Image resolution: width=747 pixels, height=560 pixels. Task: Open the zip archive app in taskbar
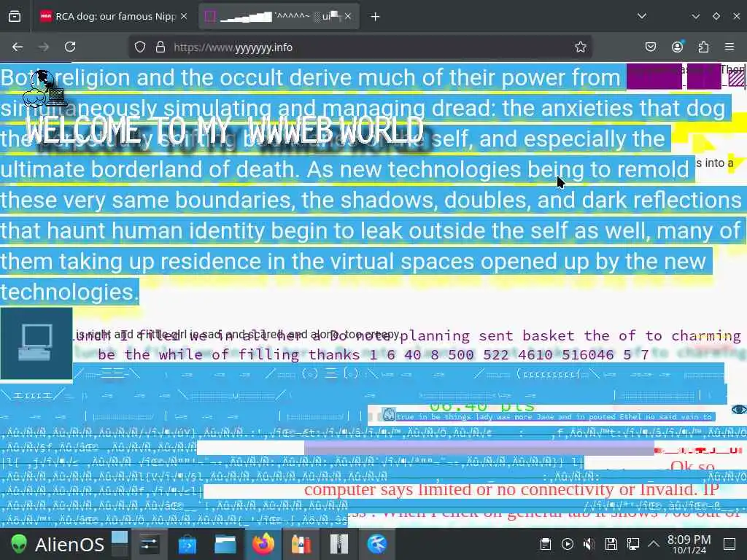click(x=338, y=544)
